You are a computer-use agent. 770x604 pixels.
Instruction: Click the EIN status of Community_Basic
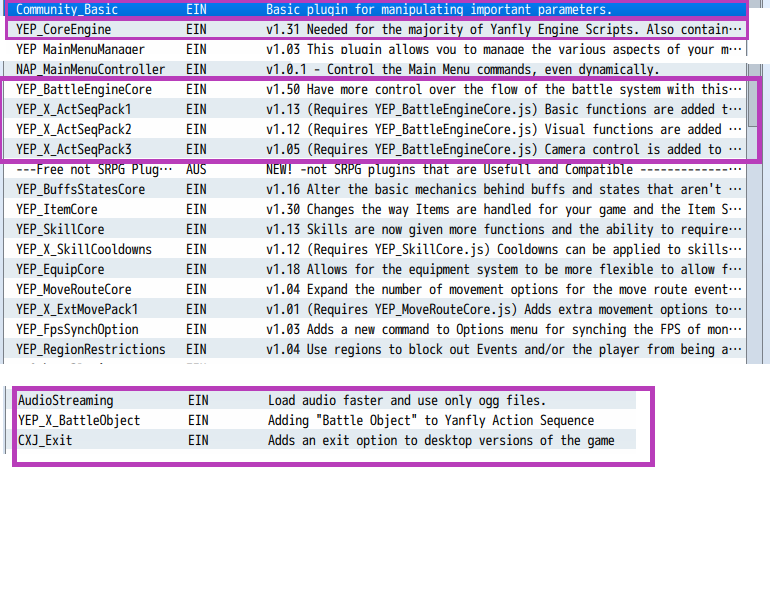pos(196,10)
